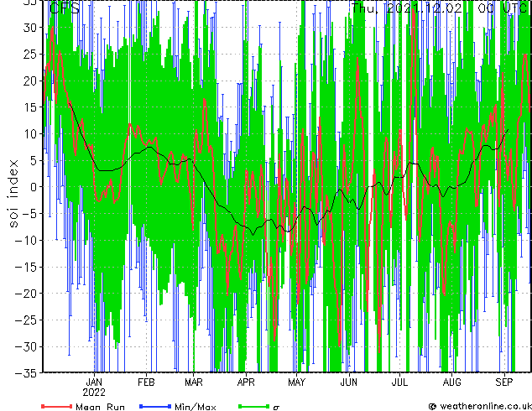Click the JAN 2022 axis label
This screenshot has height=411, width=532.
click(x=94, y=388)
